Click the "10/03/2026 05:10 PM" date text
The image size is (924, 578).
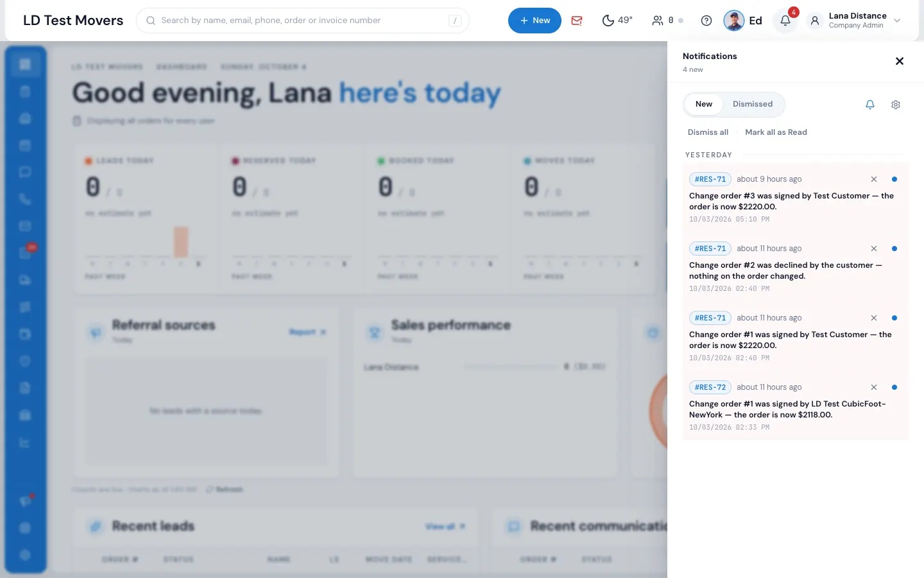pos(729,219)
